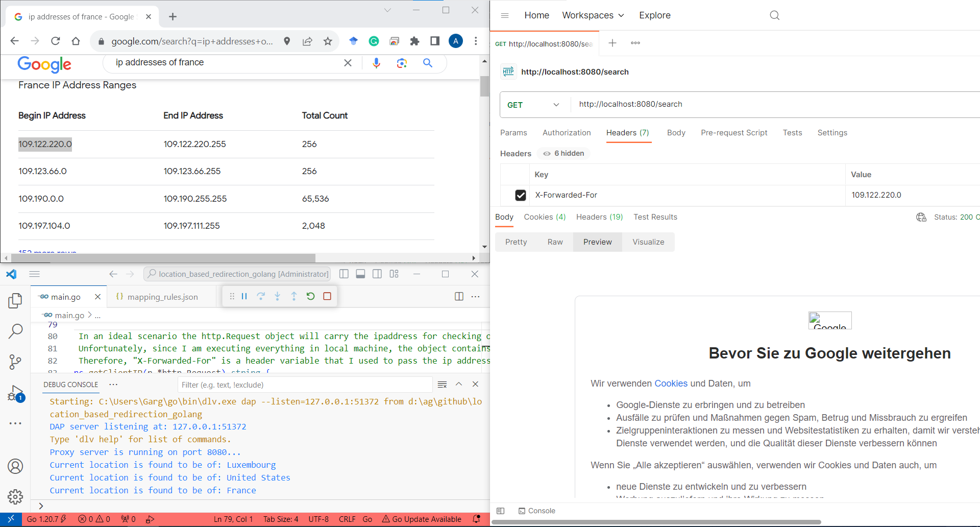This screenshot has width=980, height=527.
Task: Bookmark this page with star icon
Action: click(x=328, y=41)
